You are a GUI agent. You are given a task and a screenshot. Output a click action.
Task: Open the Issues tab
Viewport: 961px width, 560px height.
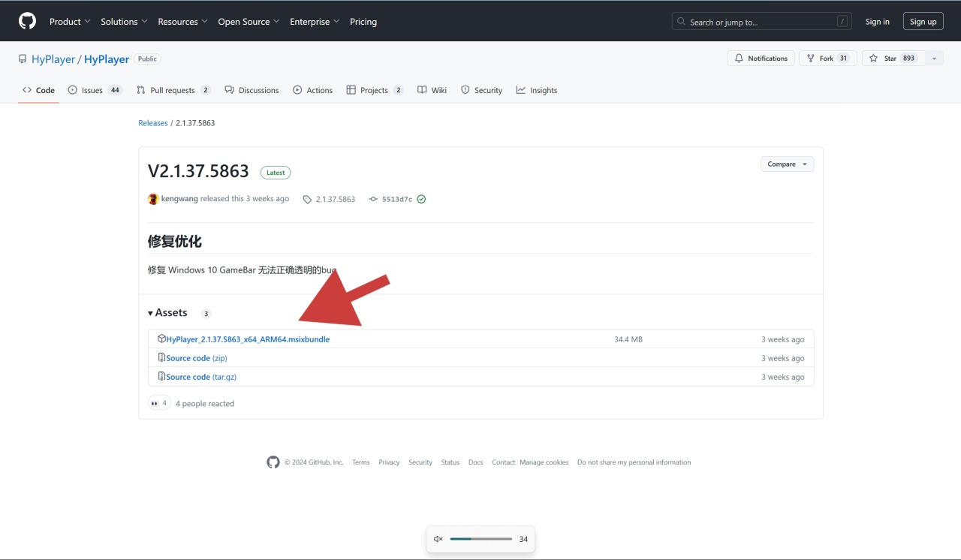[95, 90]
